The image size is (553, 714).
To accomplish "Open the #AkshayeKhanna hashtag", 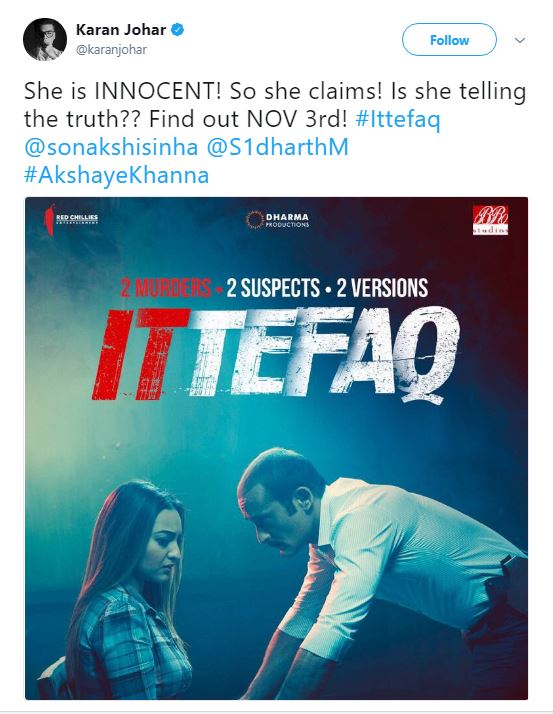I will (117, 175).
